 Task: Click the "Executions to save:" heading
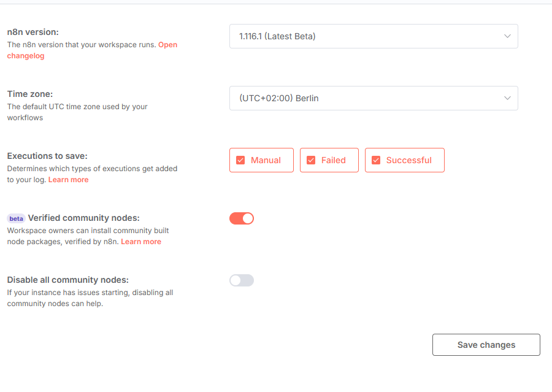(47, 156)
